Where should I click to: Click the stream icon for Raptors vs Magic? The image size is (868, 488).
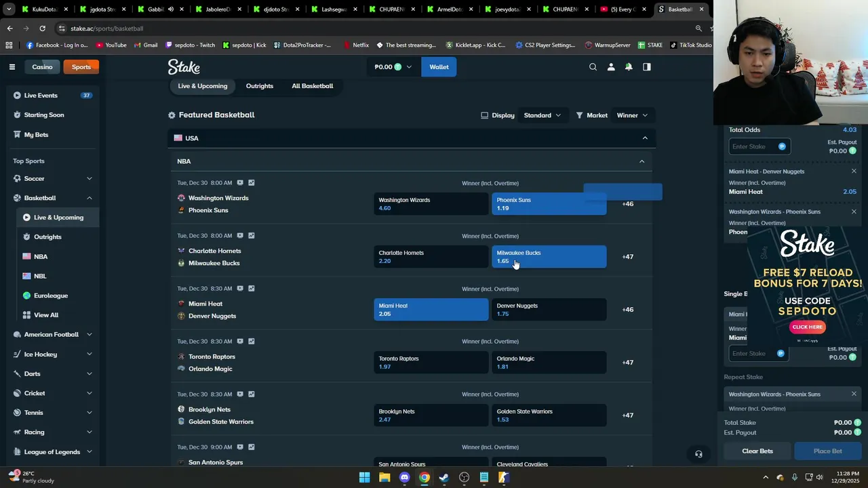click(x=240, y=342)
